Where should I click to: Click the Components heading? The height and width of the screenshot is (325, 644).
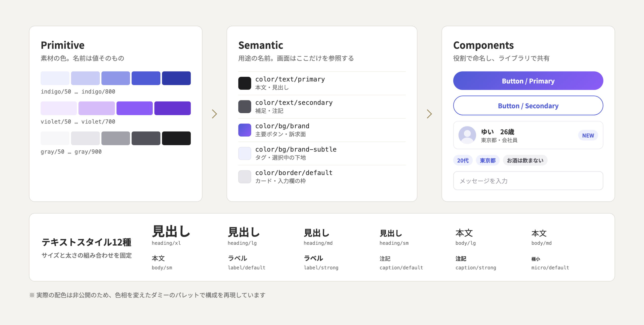pos(483,45)
